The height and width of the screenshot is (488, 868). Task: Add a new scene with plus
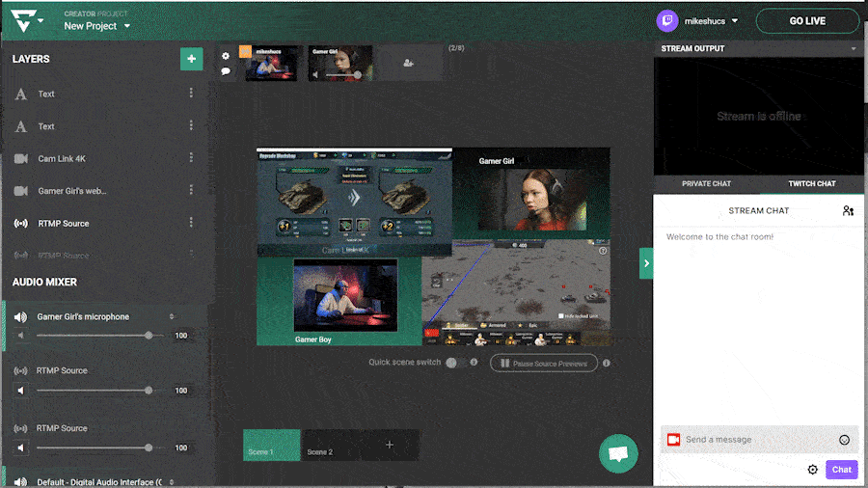coord(390,445)
